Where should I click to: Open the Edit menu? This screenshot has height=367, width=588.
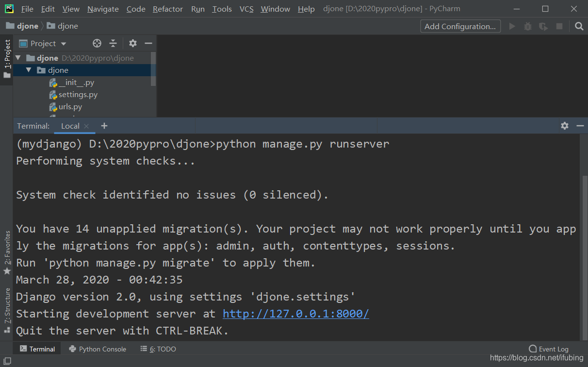[x=48, y=9]
